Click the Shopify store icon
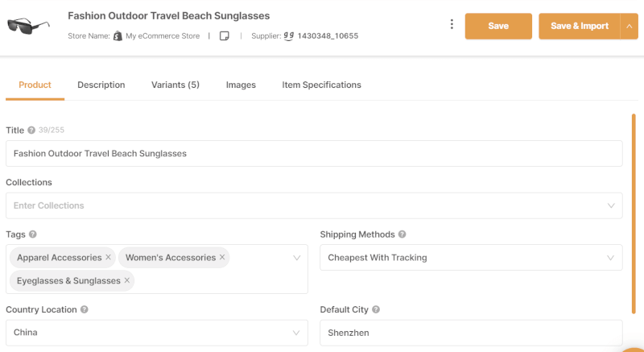The width and height of the screenshot is (644, 352). coord(118,35)
